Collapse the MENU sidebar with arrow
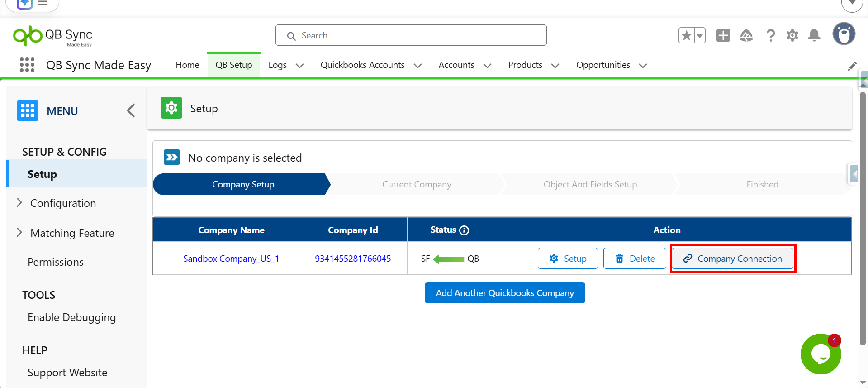 131,110
